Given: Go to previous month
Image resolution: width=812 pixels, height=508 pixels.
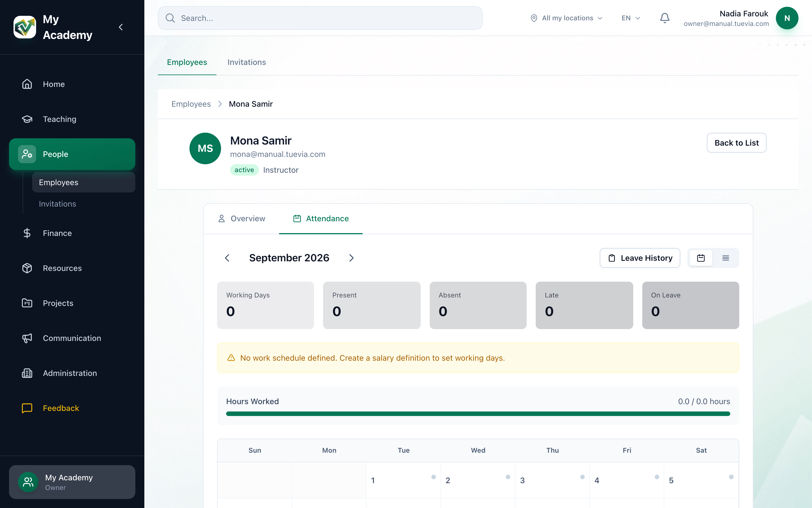Looking at the screenshot, I should [227, 258].
